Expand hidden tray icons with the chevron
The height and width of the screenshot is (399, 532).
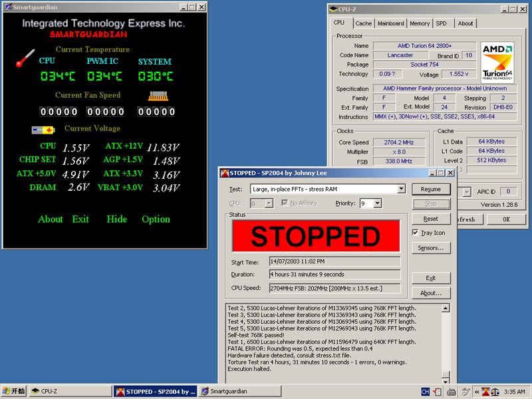click(477, 392)
